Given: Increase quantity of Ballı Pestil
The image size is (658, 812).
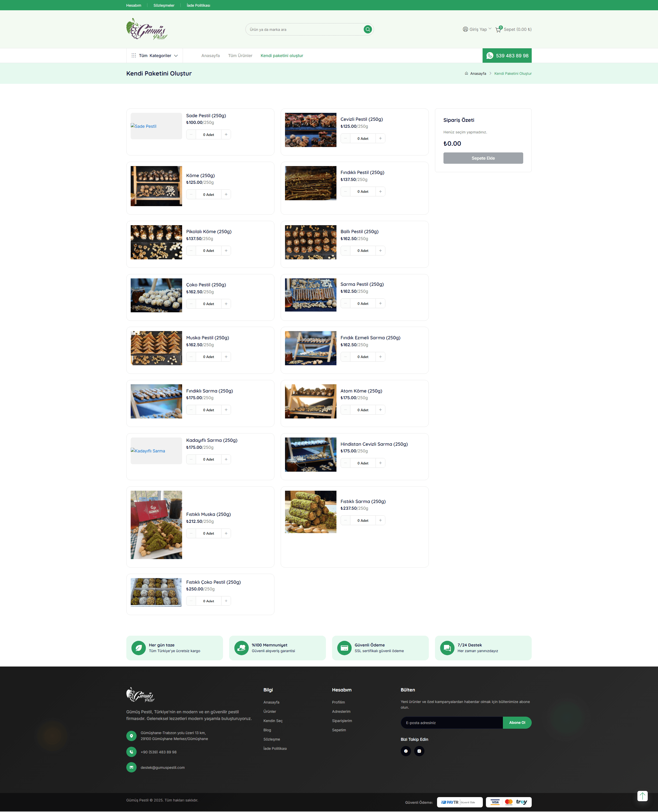Looking at the screenshot, I should [x=380, y=250].
